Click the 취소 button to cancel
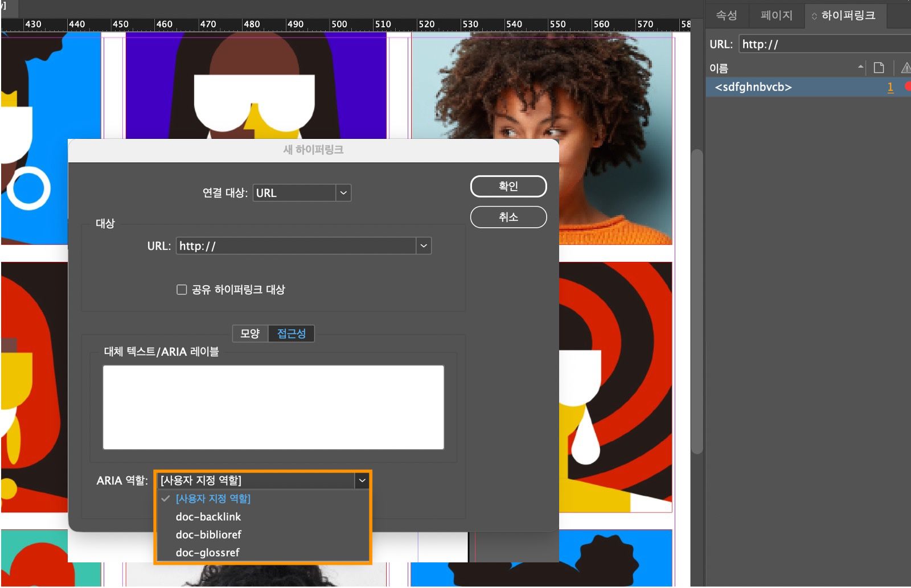The height and width of the screenshot is (588, 911). [507, 217]
